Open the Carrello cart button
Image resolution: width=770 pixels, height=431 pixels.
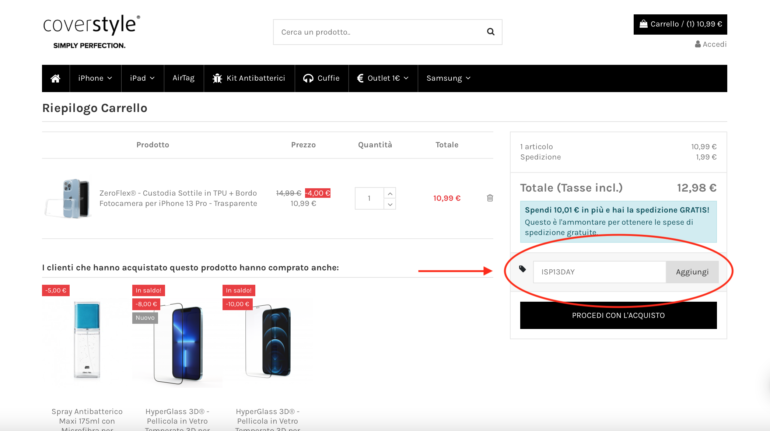pos(680,24)
